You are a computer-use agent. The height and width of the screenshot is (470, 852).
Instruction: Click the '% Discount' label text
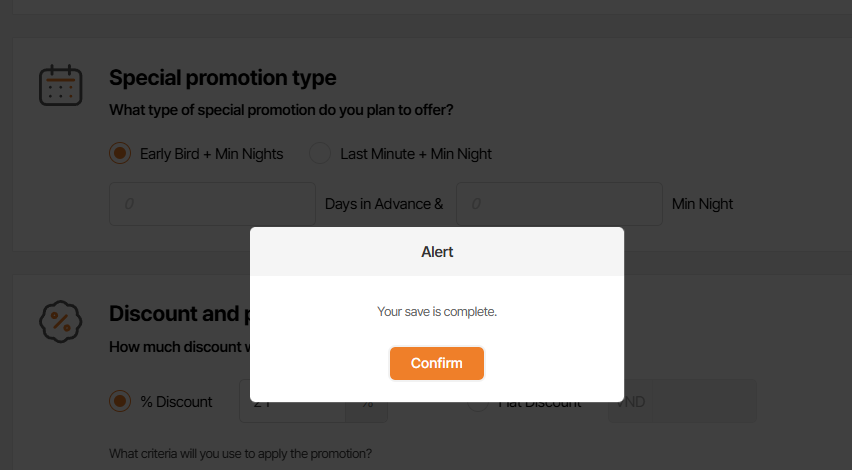[176, 402]
